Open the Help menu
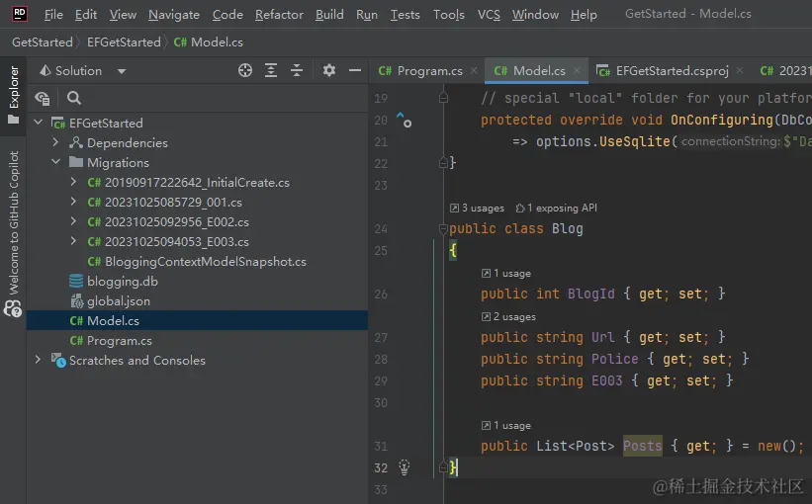Image resolution: width=812 pixels, height=504 pixels. point(584,15)
